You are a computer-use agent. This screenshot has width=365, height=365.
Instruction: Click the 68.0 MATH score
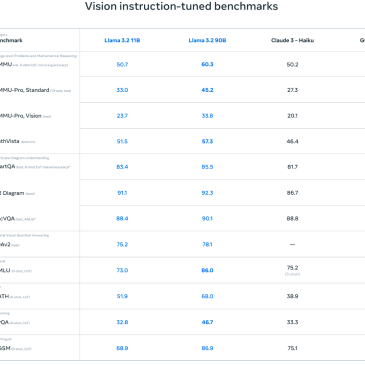207,296
